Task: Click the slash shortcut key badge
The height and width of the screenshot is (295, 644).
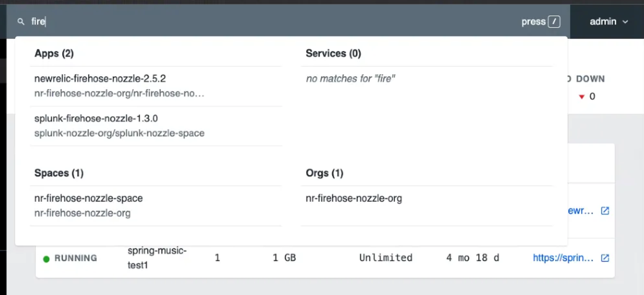Action: 554,22
